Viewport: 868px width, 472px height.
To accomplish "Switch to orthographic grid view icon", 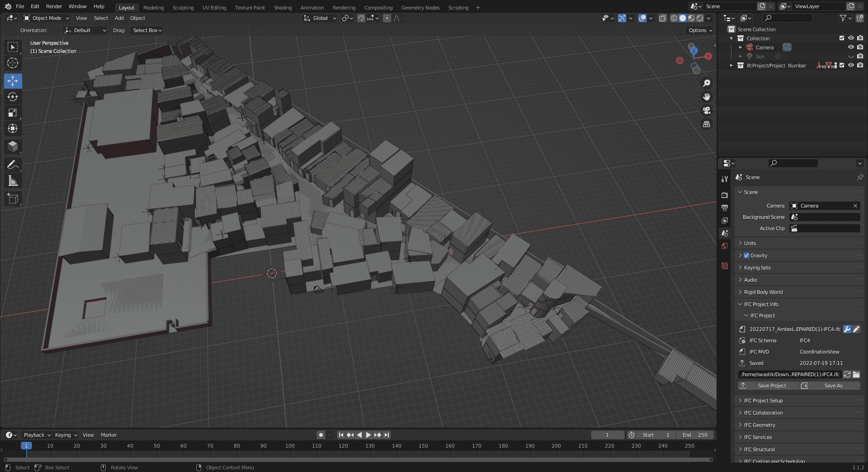I will (x=707, y=124).
